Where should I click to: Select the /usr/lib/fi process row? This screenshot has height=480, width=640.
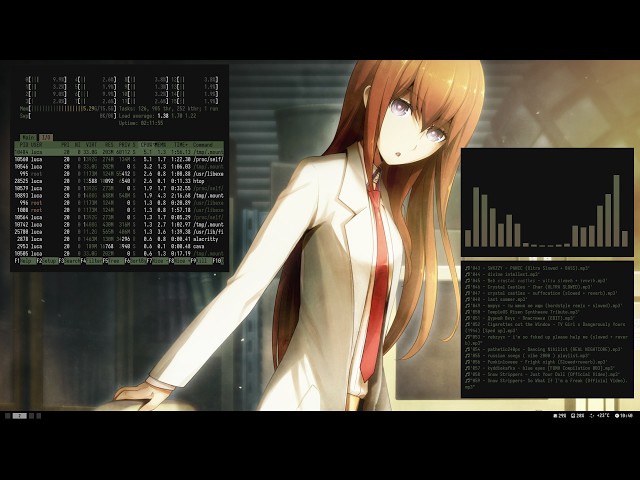119,232
